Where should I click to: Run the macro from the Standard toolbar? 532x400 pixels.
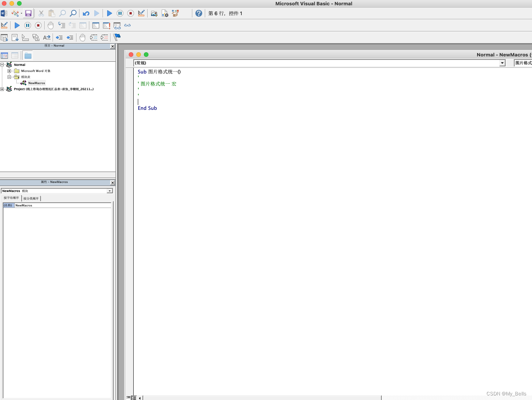click(x=109, y=13)
